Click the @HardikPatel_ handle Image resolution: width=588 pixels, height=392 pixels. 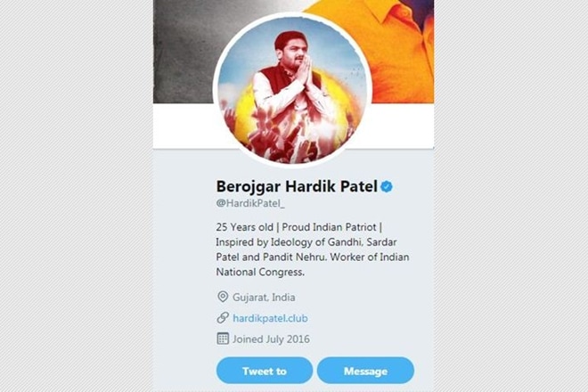click(250, 203)
